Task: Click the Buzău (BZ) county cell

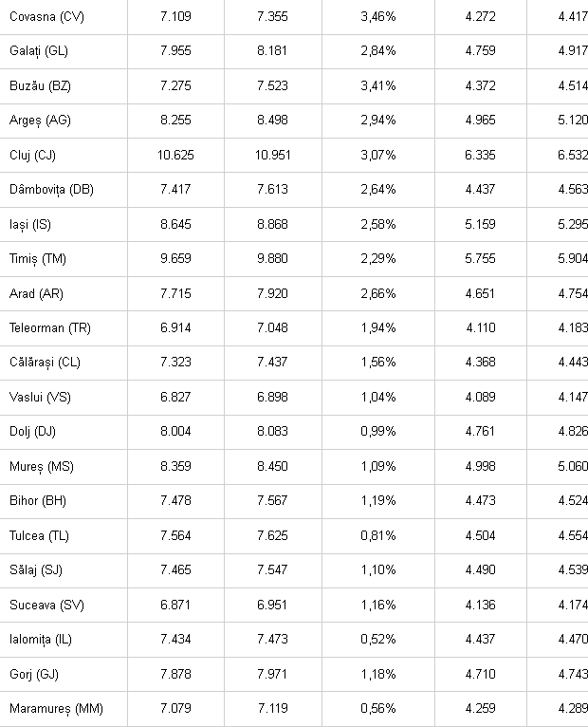Action: [40, 85]
